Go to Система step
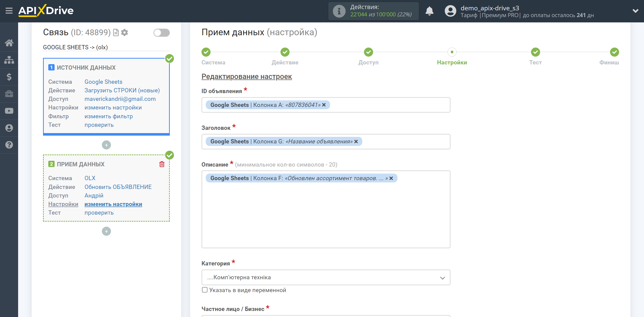The image size is (644, 317). coord(206,52)
